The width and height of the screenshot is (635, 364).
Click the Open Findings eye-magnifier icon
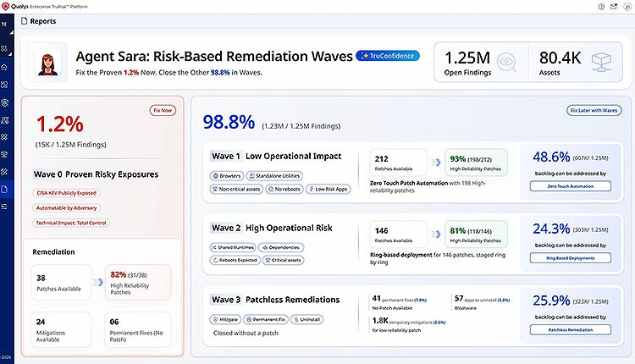pyautogui.click(x=505, y=63)
